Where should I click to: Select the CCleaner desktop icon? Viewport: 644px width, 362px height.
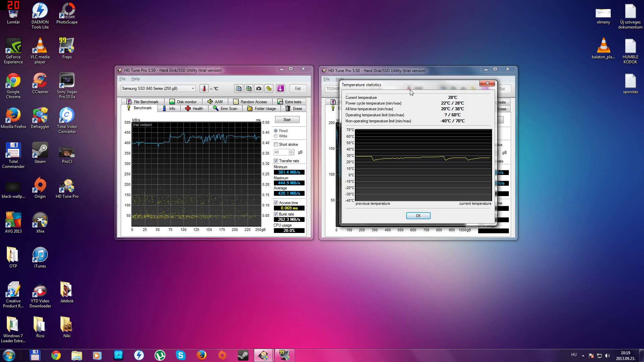click(x=40, y=83)
